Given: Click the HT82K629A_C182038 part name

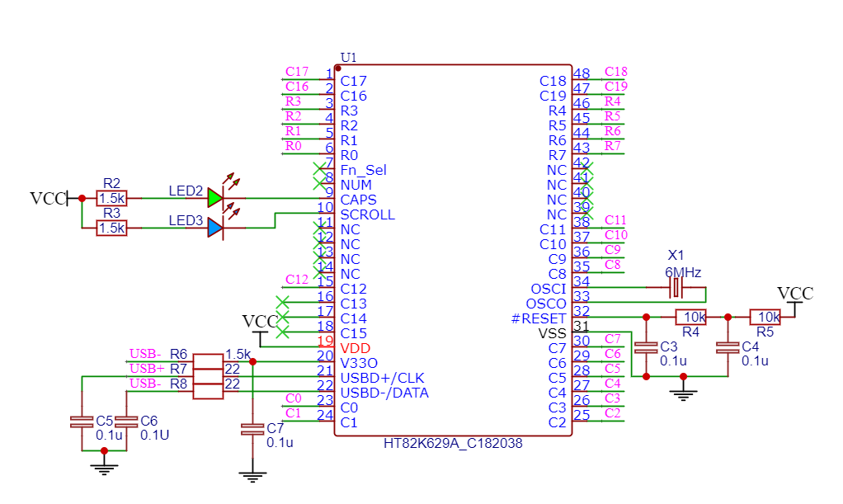Looking at the screenshot, I should [x=453, y=443].
